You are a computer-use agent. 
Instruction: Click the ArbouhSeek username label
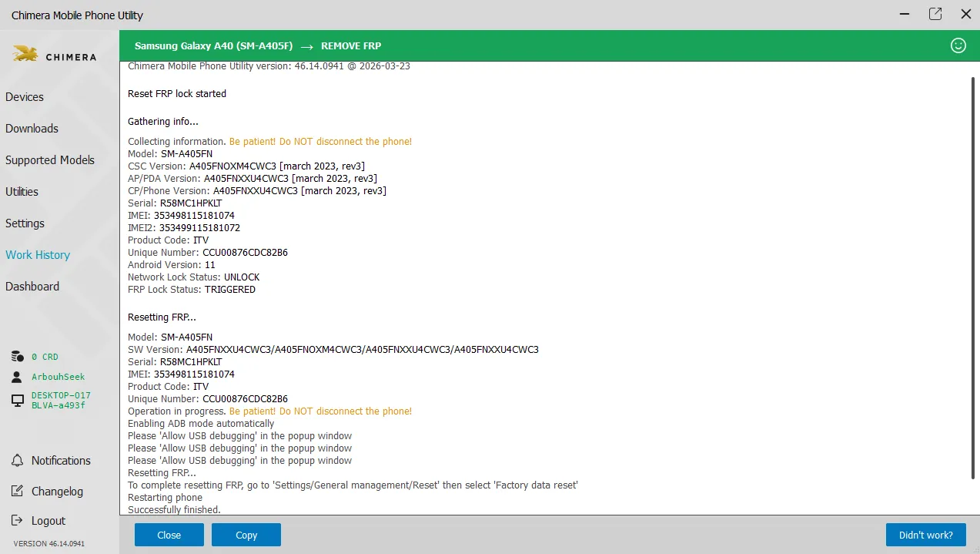(59, 377)
